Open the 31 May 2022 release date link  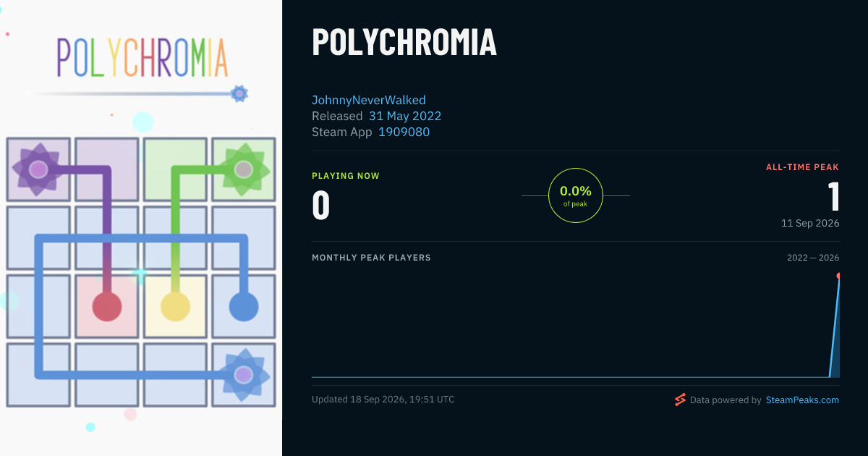[405, 116]
